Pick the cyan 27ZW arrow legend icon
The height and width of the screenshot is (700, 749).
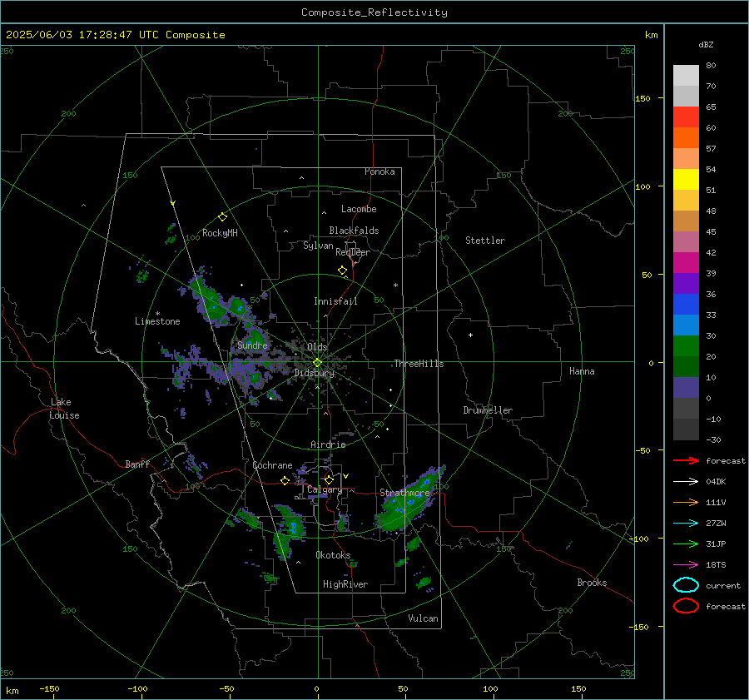(686, 524)
